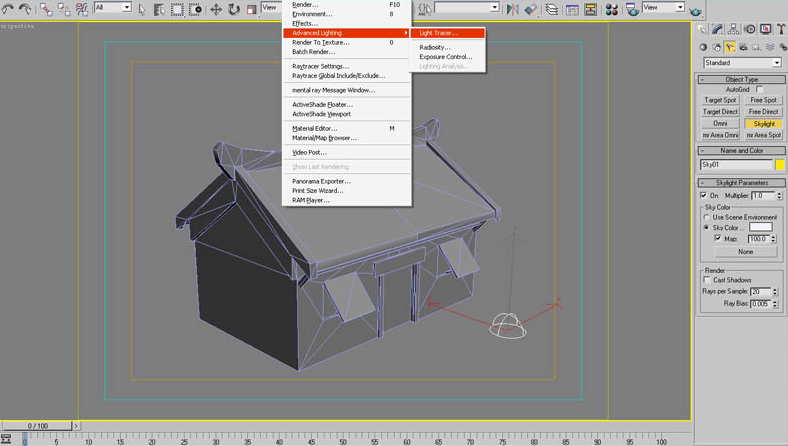
Task: Open the All selection filter dropdown
Action: tap(112, 8)
